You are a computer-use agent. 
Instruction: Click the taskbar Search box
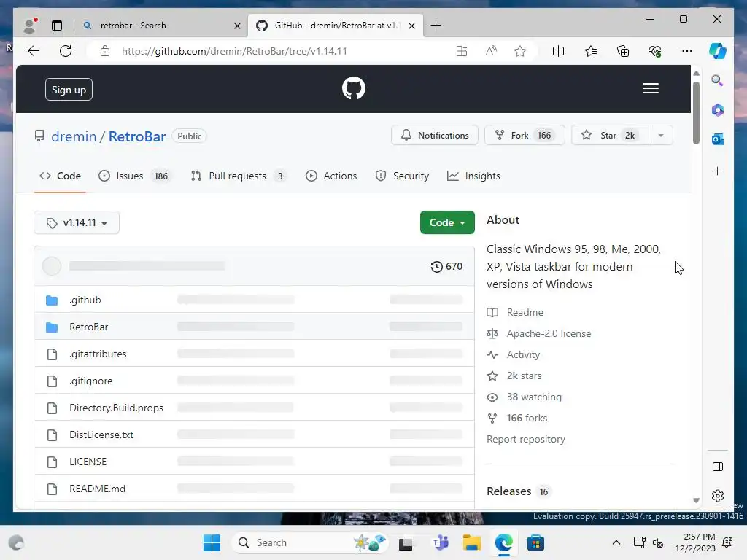[x=309, y=542]
